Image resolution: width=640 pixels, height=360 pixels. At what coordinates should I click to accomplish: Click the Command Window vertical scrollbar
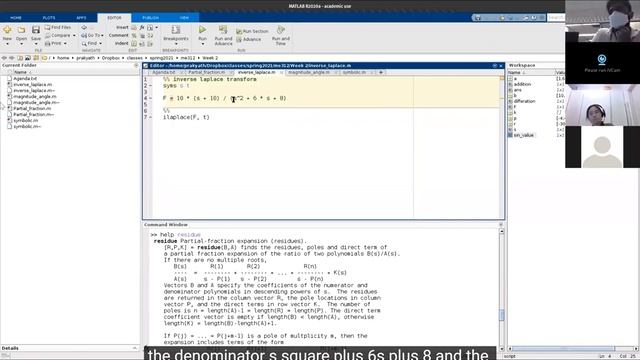[501, 314]
